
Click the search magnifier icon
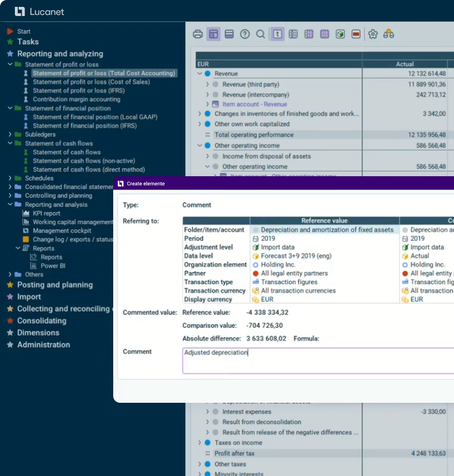point(261,34)
